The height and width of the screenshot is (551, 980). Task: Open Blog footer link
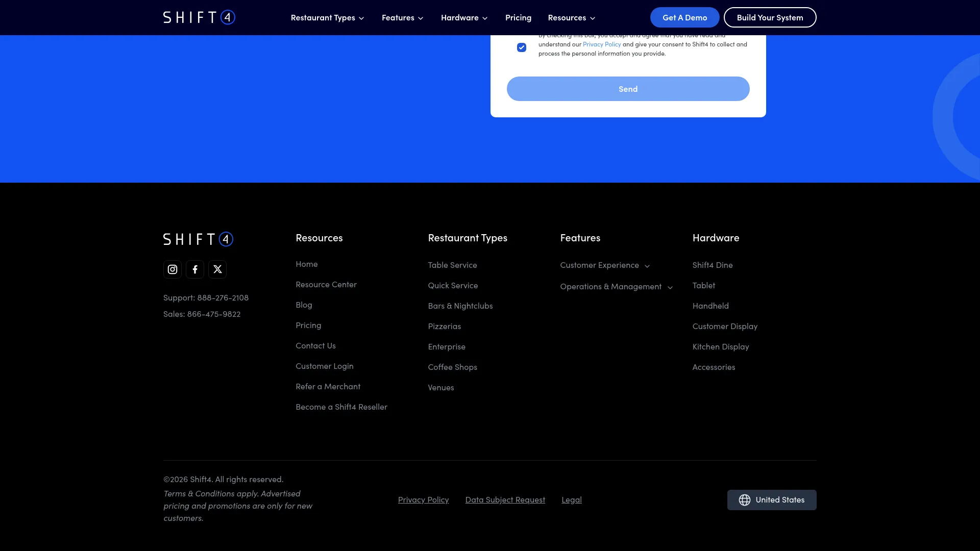[x=304, y=305]
